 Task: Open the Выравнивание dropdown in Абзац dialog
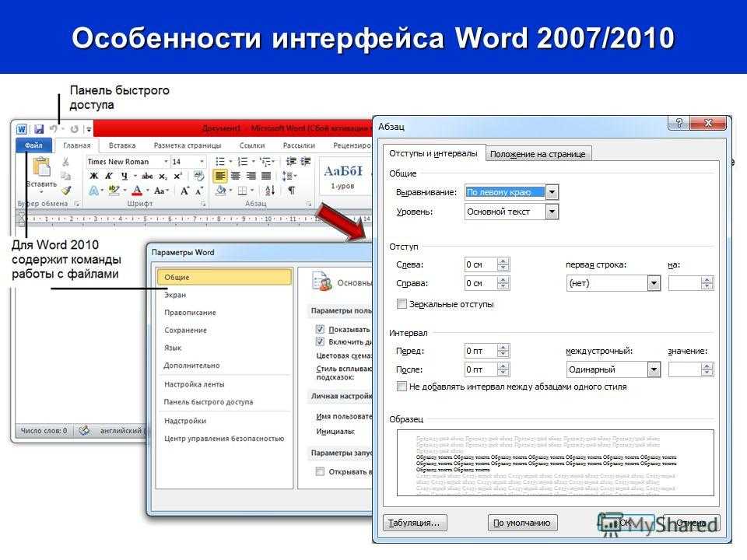[x=552, y=192]
